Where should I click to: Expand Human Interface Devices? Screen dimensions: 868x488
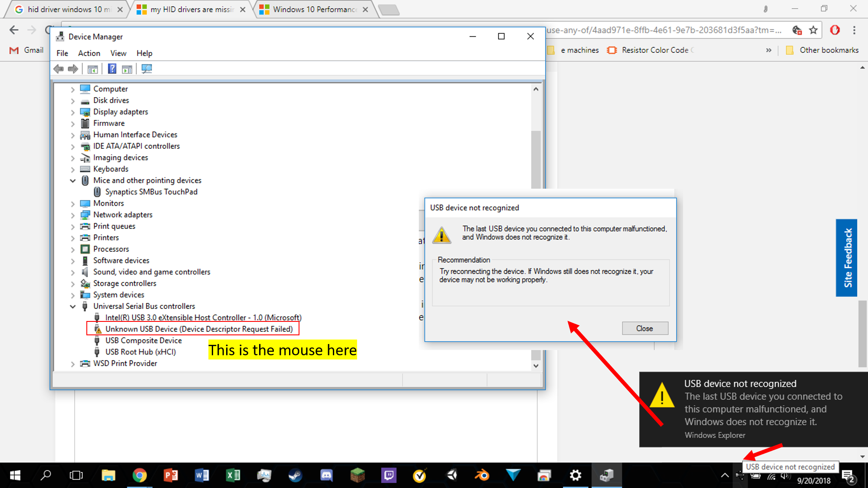pos(72,135)
